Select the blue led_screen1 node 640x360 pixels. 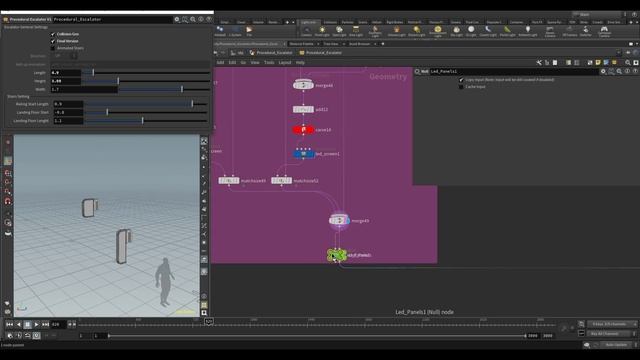304,154
